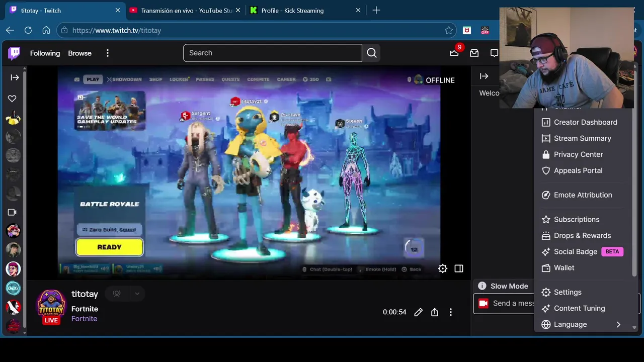The image size is (644, 362).
Task: Click the red shield extension icon
Action: (467, 30)
